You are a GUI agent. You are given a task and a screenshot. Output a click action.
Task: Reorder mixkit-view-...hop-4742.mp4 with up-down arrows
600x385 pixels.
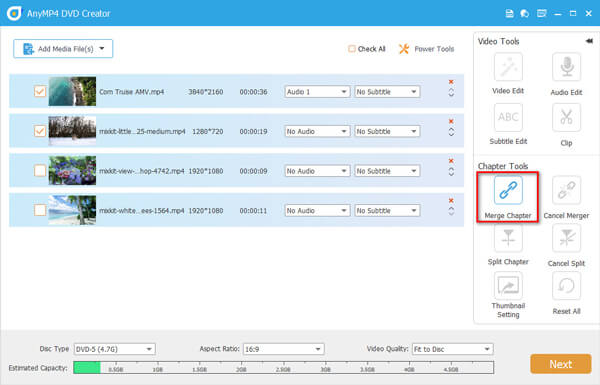click(x=451, y=172)
